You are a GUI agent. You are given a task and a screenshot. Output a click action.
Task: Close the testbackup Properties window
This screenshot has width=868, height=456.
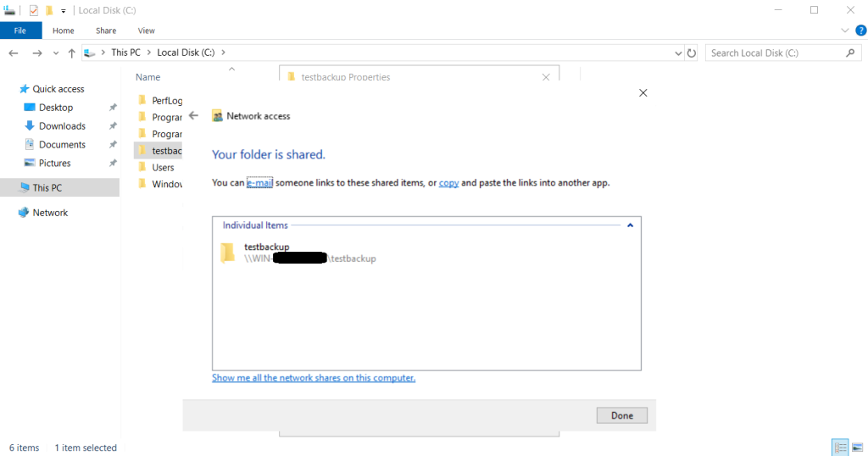point(546,77)
